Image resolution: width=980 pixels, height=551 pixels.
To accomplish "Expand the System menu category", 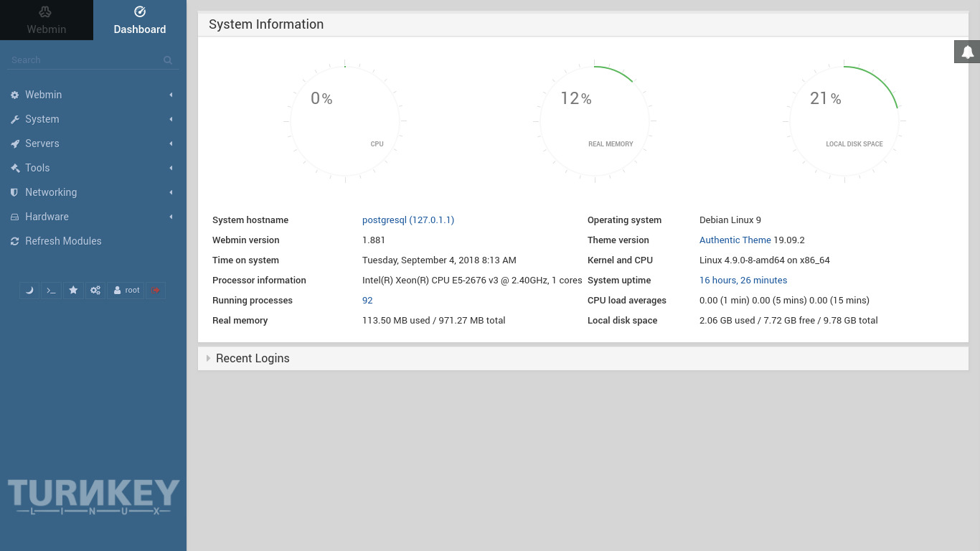I will coord(42,119).
